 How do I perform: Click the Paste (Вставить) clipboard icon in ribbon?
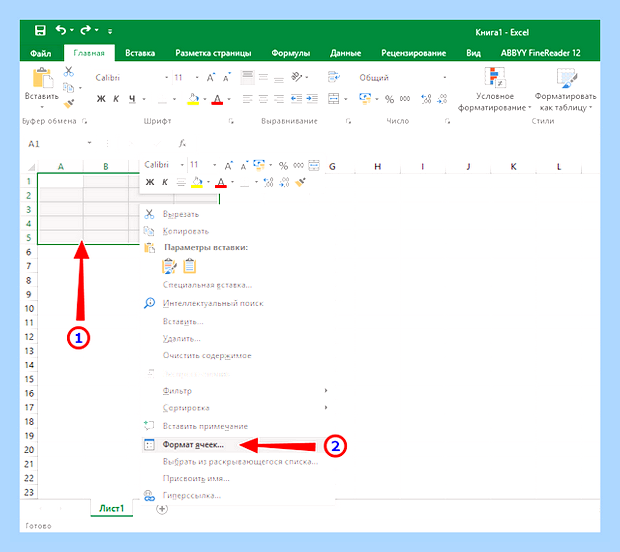[x=42, y=78]
